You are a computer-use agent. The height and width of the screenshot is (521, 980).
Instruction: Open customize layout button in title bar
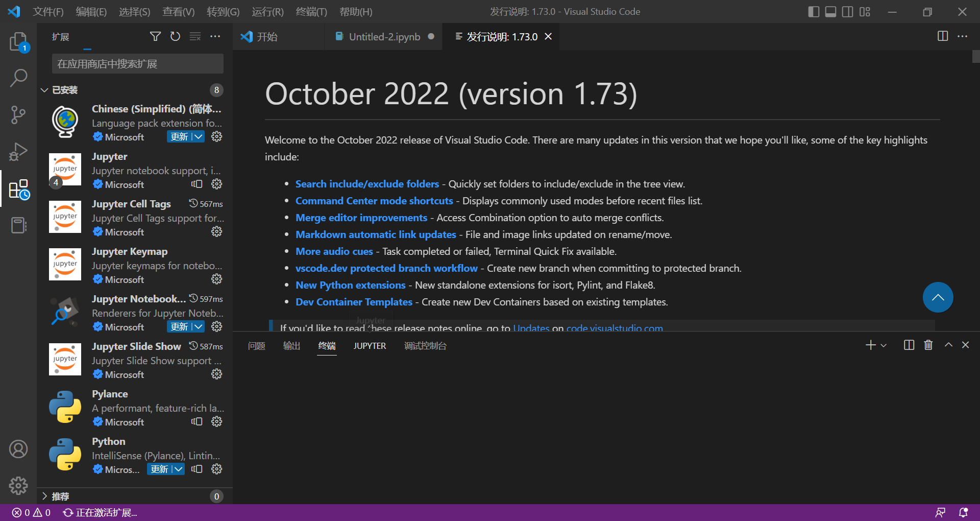click(x=865, y=12)
